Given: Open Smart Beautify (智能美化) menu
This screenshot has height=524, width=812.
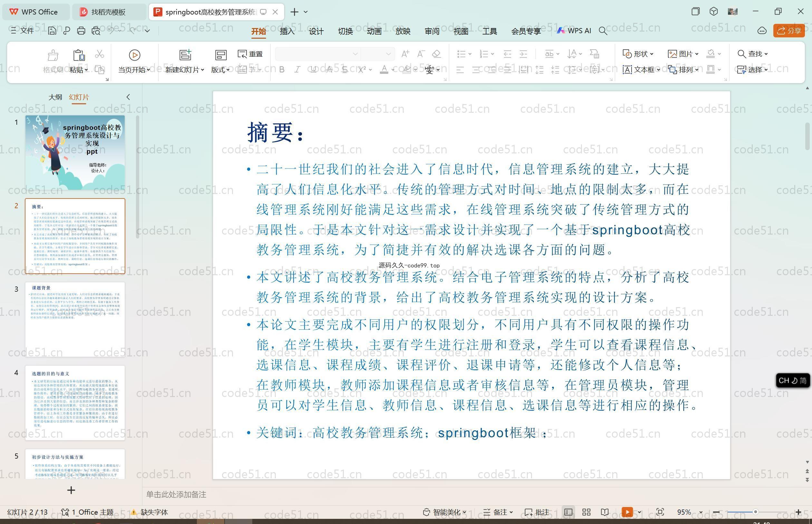Looking at the screenshot, I should (444, 512).
